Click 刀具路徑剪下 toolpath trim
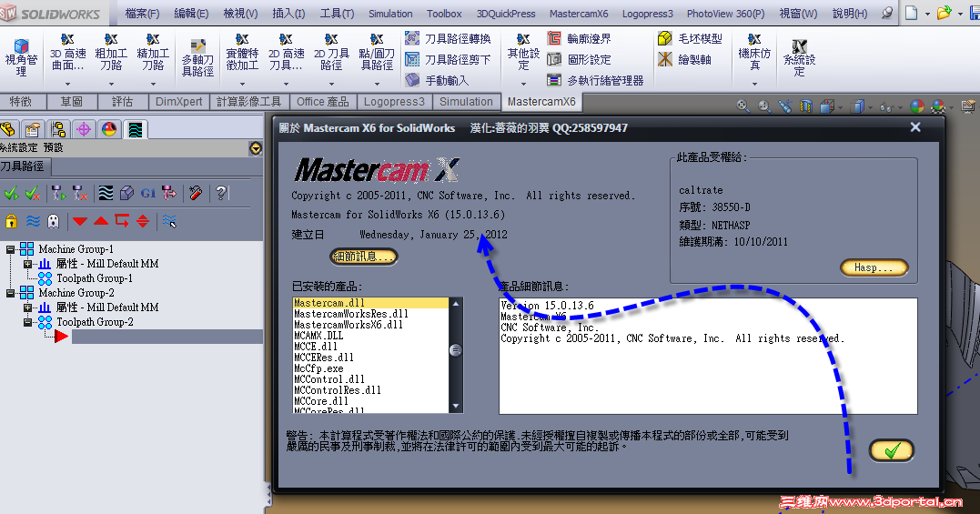Image resolution: width=980 pixels, height=514 pixels. coord(448,59)
